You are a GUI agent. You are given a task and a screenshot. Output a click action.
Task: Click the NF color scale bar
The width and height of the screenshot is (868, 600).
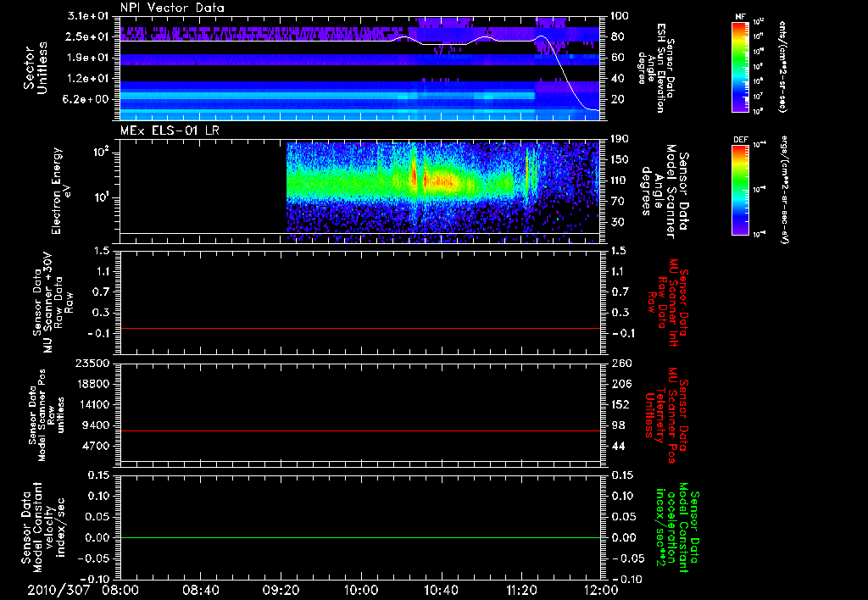tap(741, 66)
